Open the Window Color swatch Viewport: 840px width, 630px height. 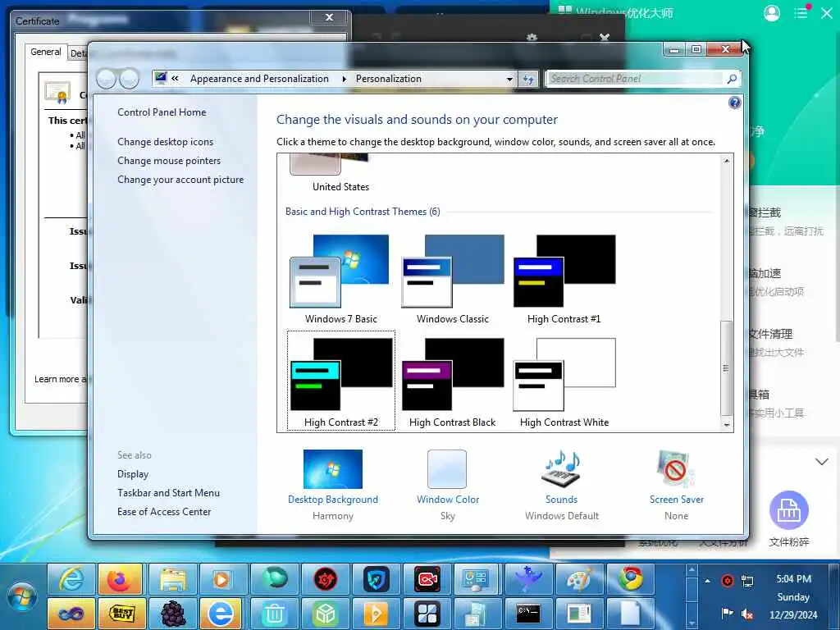447,469
